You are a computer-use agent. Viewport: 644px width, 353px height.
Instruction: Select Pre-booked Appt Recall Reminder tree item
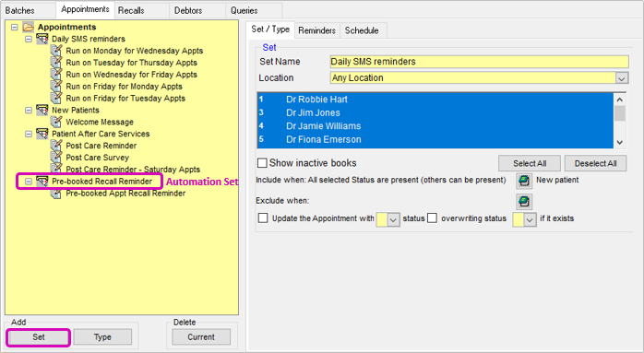[x=125, y=194]
